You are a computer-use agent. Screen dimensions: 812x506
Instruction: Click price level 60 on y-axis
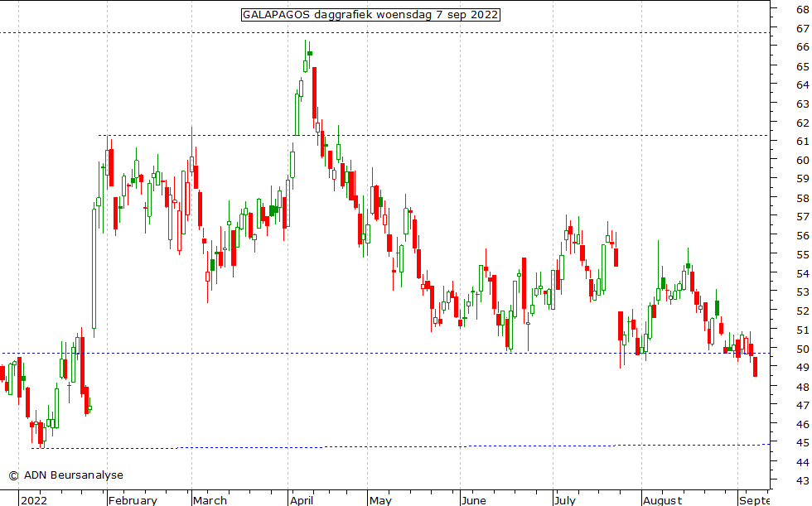tap(803, 161)
